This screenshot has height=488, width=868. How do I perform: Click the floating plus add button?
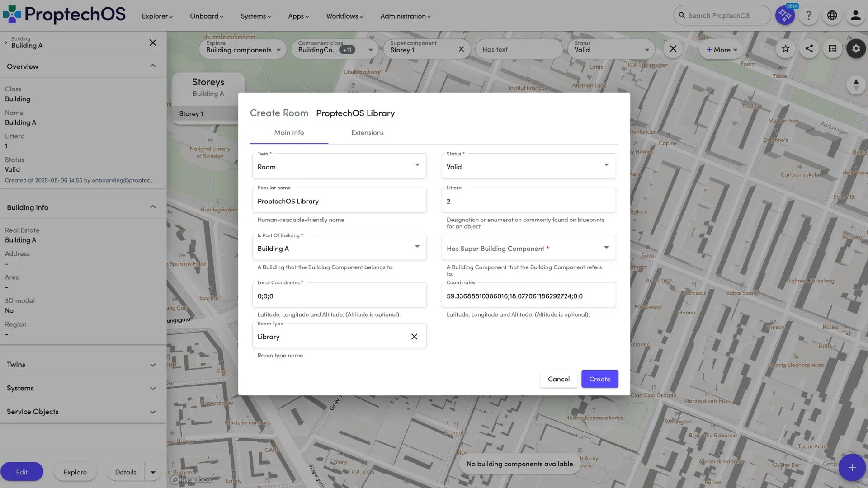[x=852, y=468]
